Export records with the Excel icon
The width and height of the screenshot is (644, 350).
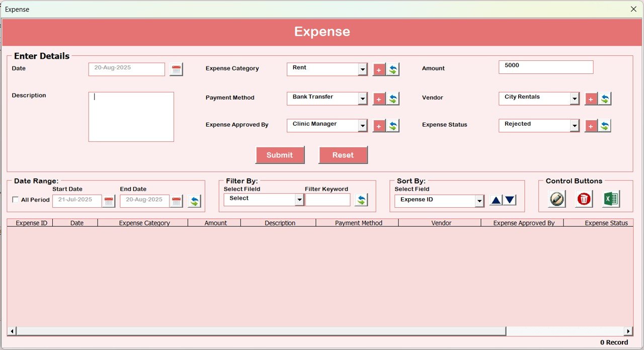[x=611, y=199]
